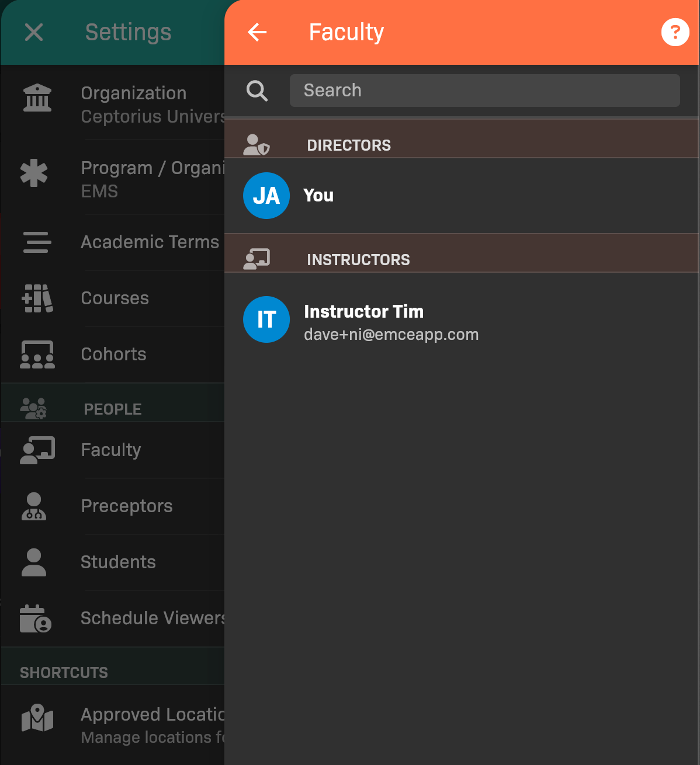Click the Preceptors stethoscope person icon
Image resolution: width=700 pixels, height=765 pixels.
(34, 506)
